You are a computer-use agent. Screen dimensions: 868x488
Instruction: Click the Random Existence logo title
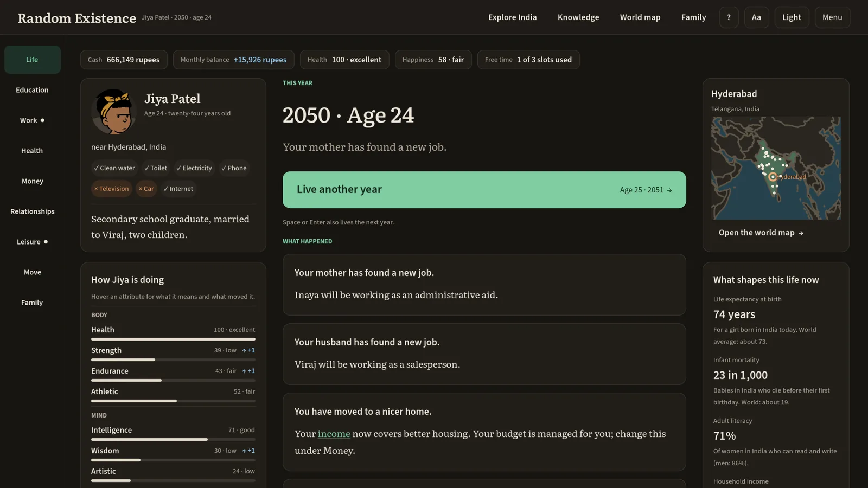pos(76,18)
